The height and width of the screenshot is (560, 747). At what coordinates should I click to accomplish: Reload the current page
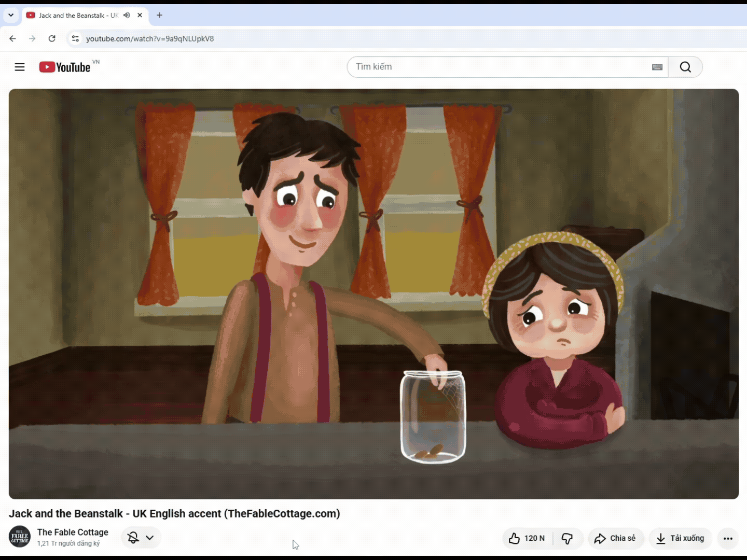[x=52, y=38]
